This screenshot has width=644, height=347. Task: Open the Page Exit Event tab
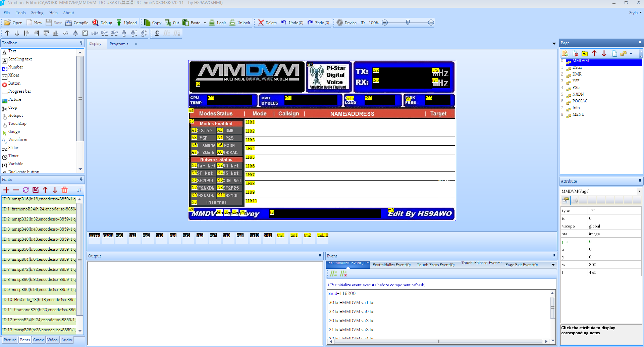click(x=521, y=265)
